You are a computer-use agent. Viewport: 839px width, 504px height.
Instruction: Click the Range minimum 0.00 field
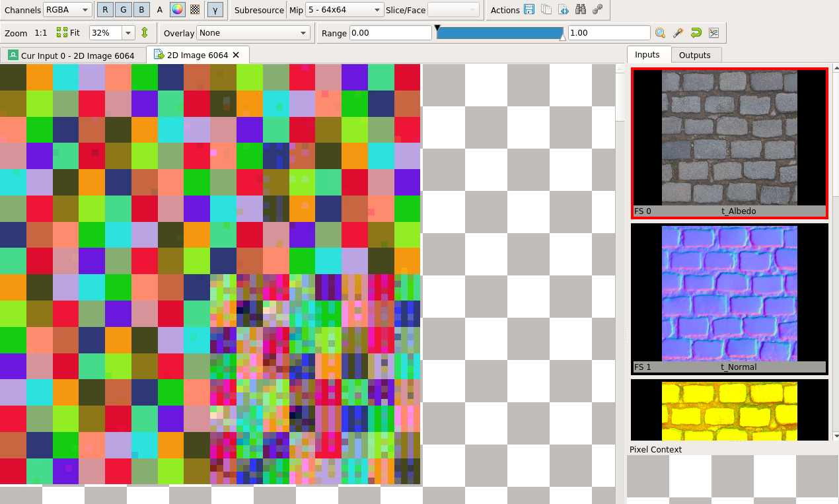[x=391, y=33]
